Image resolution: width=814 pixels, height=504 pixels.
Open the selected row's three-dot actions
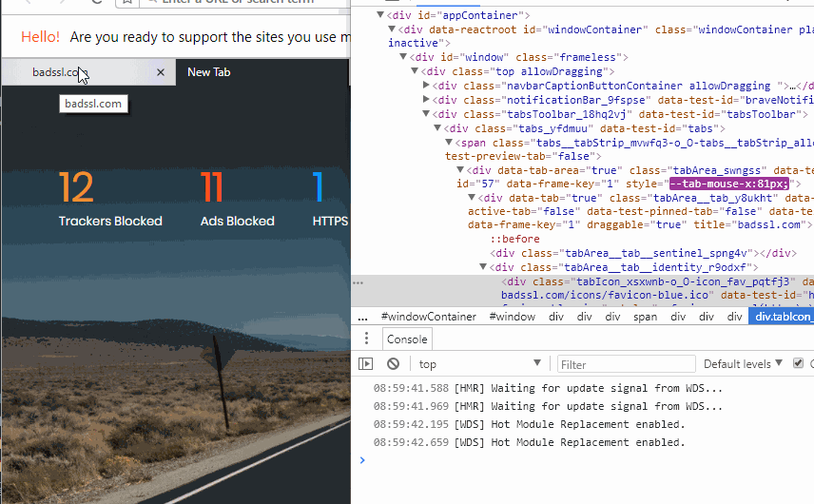pyautogui.click(x=359, y=282)
